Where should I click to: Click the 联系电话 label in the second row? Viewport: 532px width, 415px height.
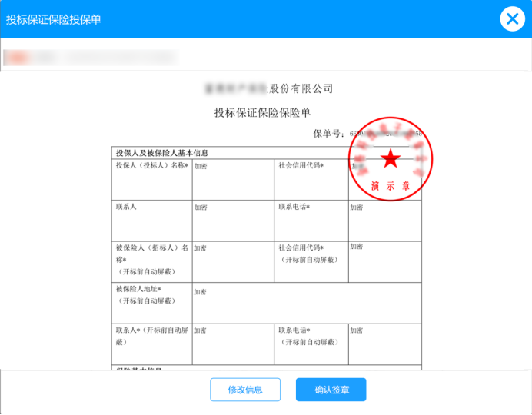pyautogui.click(x=299, y=207)
